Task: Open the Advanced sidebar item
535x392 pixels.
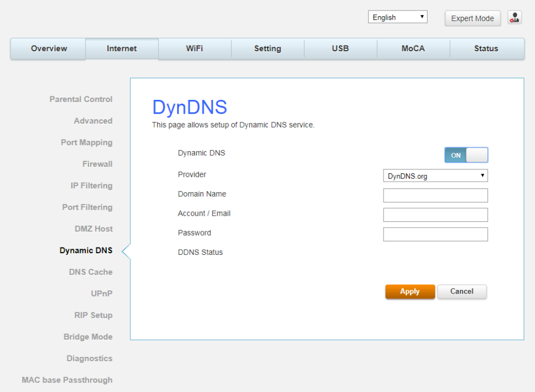Action: (93, 121)
